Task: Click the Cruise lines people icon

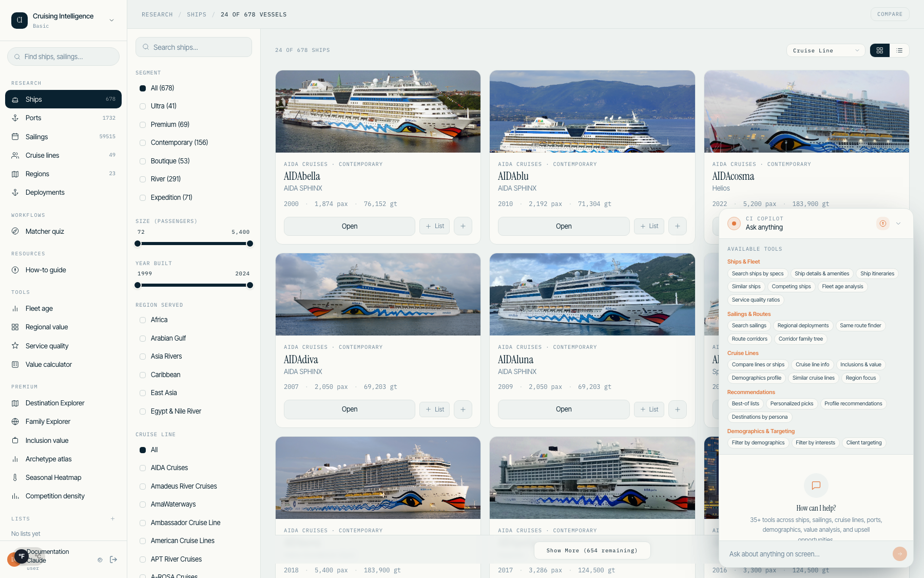Action: click(x=15, y=155)
